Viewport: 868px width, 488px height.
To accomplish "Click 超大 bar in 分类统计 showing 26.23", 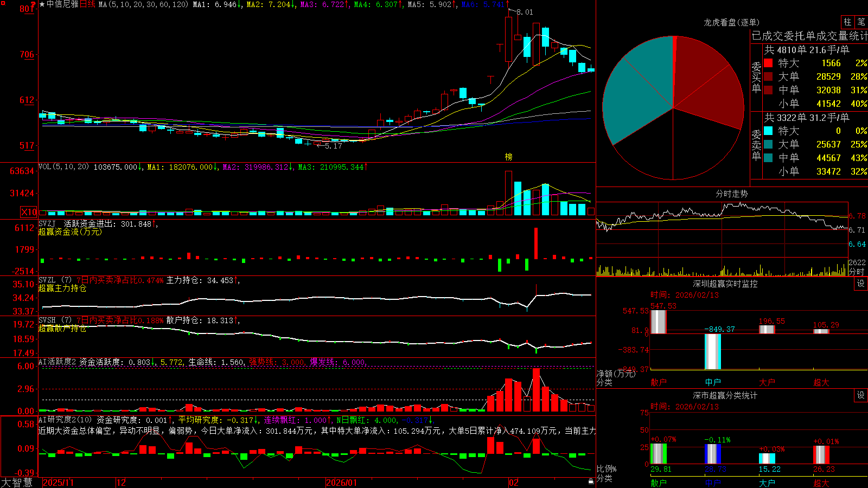I will click(821, 455).
